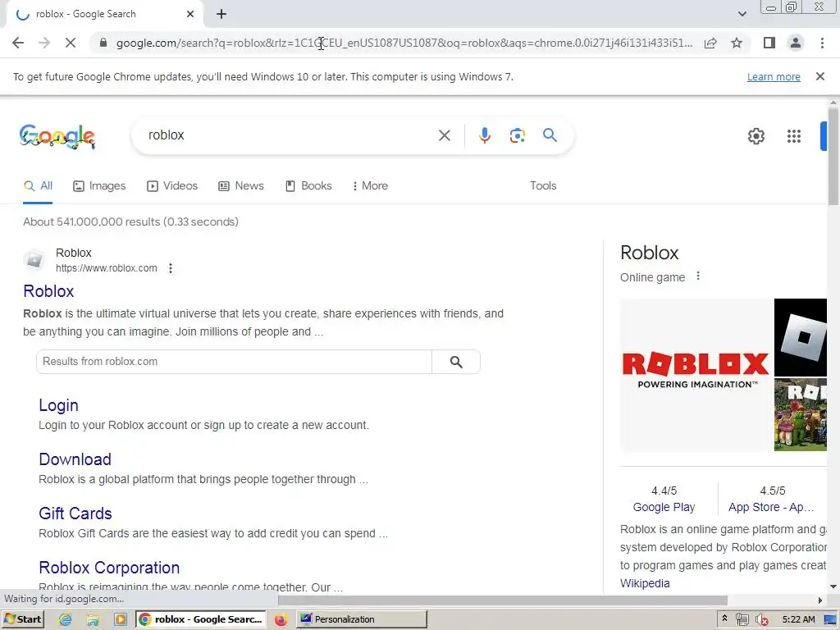Viewport: 840px width, 630px height.
Task: Launch Internet Explorer from the taskbar
Action: [x=66, y=619]
